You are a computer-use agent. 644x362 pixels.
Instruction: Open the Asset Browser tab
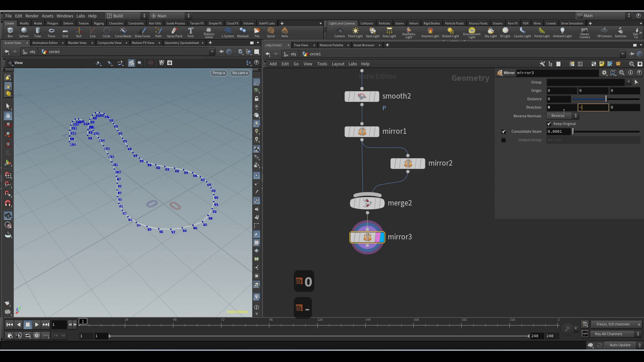tap(364, 45)
